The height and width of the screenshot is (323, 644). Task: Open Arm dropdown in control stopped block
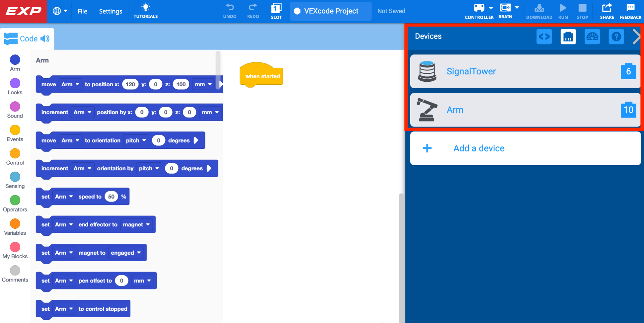point(64,309)
